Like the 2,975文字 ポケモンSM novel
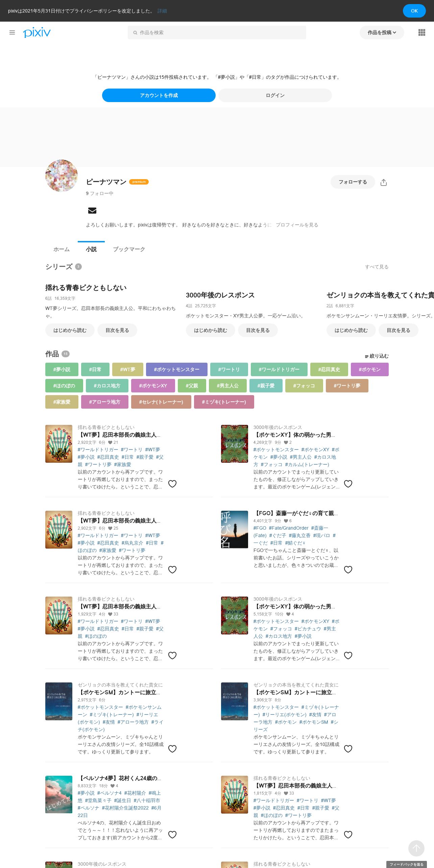Screen dimensions: 434x868 pyautogui.click(x=172, y=749)
